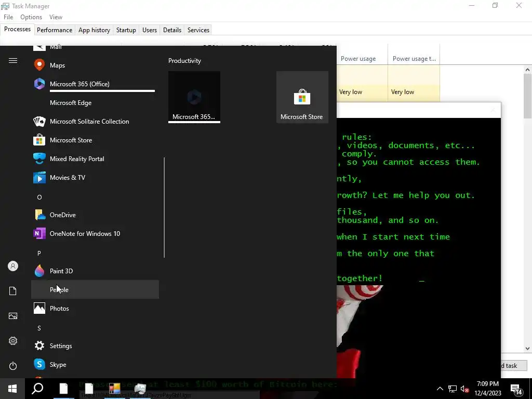Launch Skype from the app list
Viewport: 532px width, 399px height.
coord(95,364)
